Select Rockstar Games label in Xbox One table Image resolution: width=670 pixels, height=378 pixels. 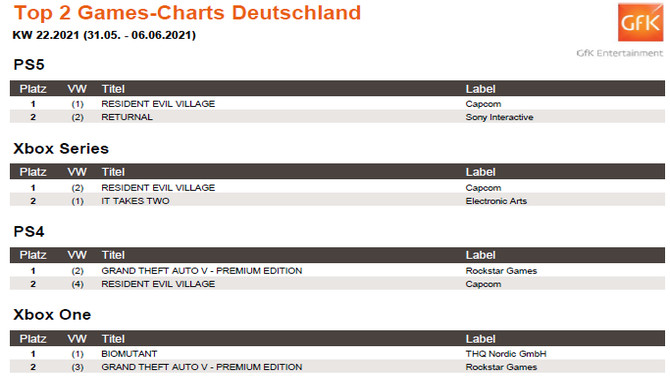coord(501,367)
